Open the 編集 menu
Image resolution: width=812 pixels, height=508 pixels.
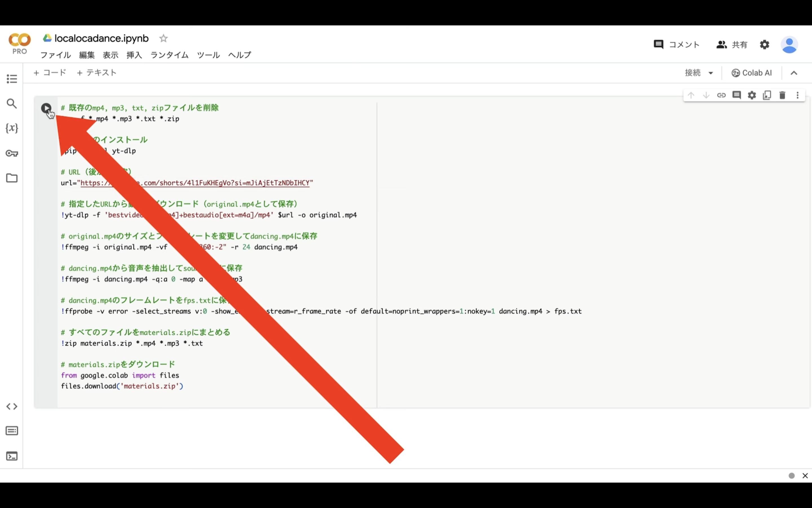[87, 55]
